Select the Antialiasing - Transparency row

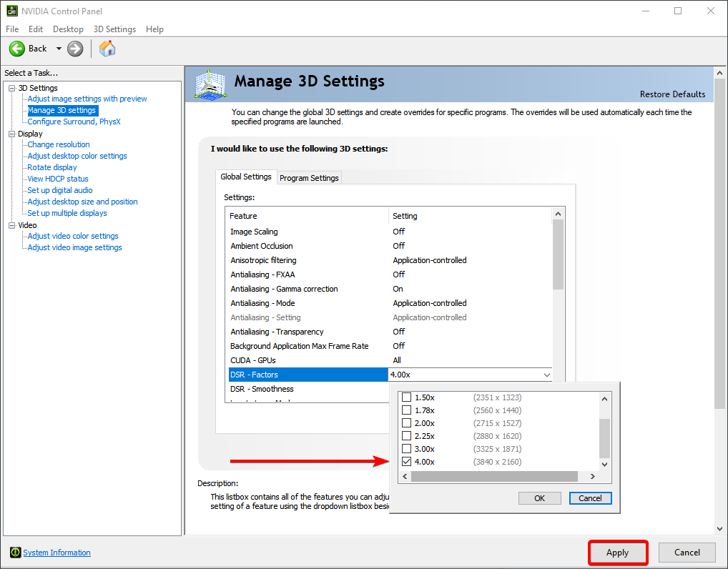pos(390,332)
